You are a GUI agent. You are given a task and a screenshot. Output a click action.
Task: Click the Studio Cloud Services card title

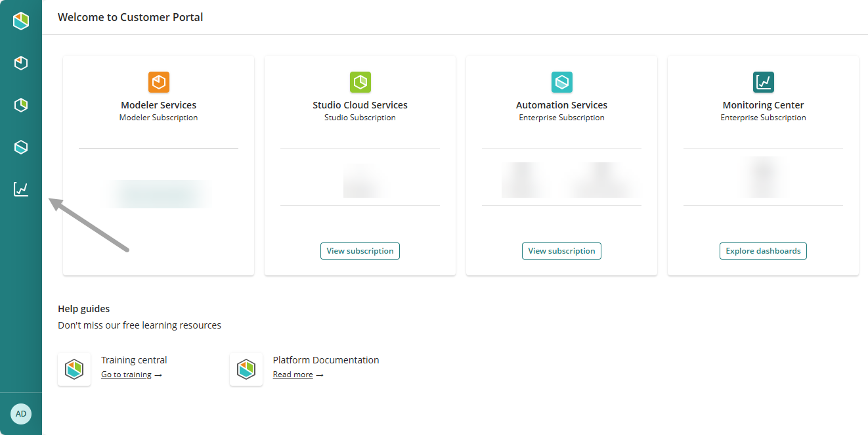(x=360, y=105)
